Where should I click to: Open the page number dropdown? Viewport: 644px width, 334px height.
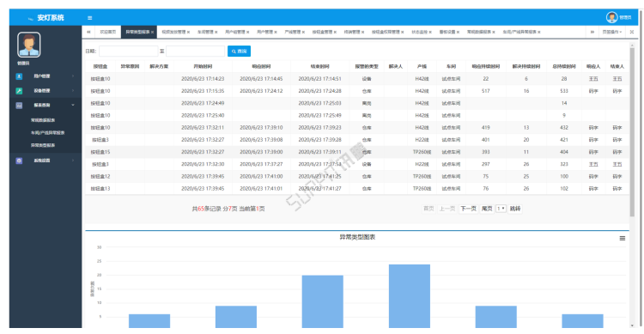(x=501, y=209)
